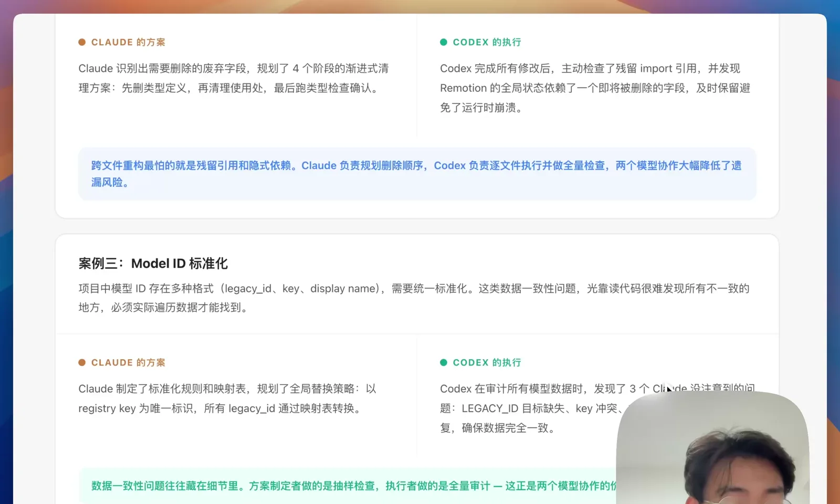This screenshot has height=504, width=840.
Task: Click the webcam video overlay of the presenter
Action: coord(712,447)
